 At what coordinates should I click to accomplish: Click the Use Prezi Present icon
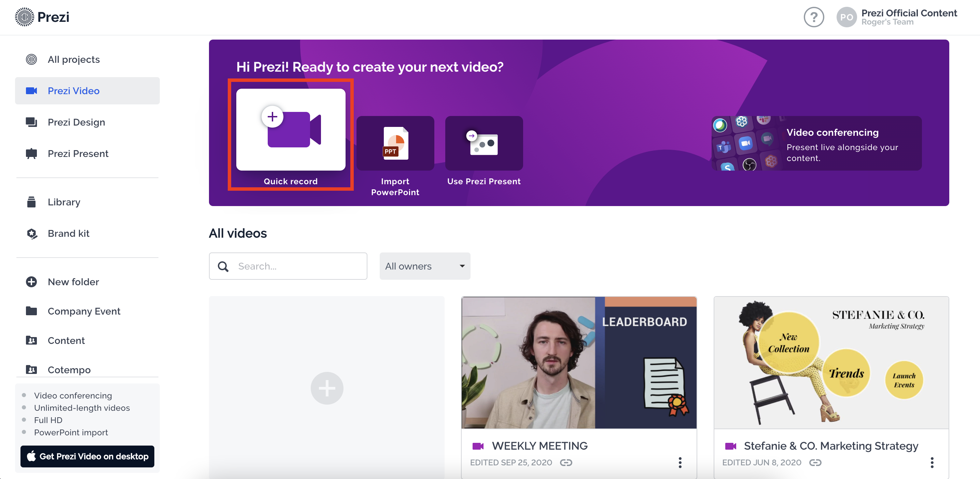[484, 143]
